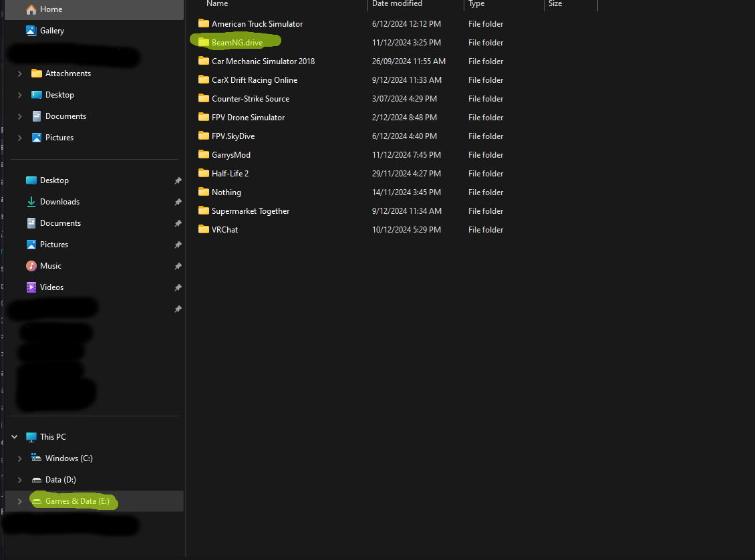
Task: Select Windows (C:) drive
Action: [69, 458]
